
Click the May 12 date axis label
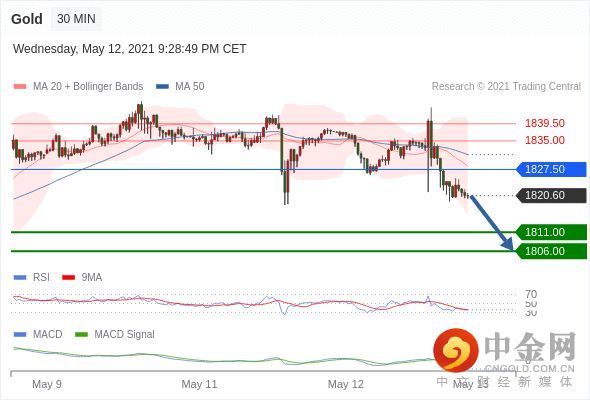346,384
